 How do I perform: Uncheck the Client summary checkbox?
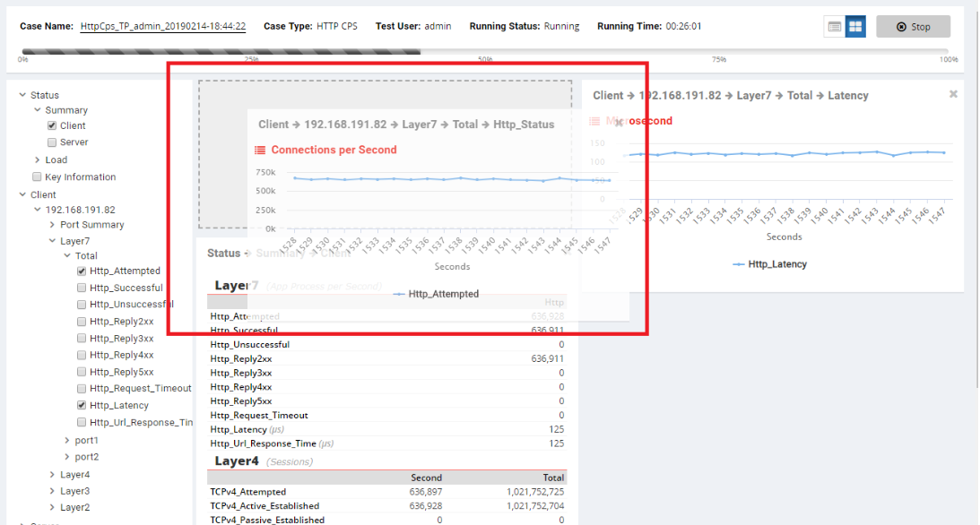coord(52,125)
